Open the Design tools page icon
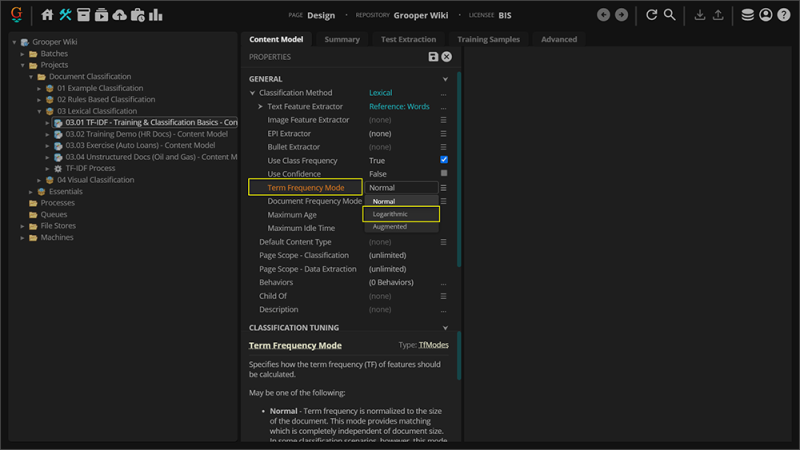The width and height of the screenshot is (800, 450). point(66,15)
